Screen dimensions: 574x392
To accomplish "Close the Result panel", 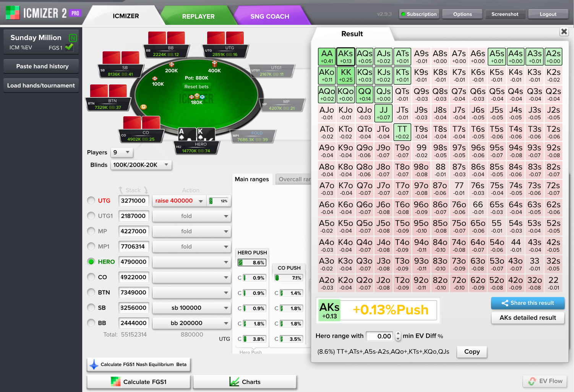I will pyautogui.click(x=564, y=32).
